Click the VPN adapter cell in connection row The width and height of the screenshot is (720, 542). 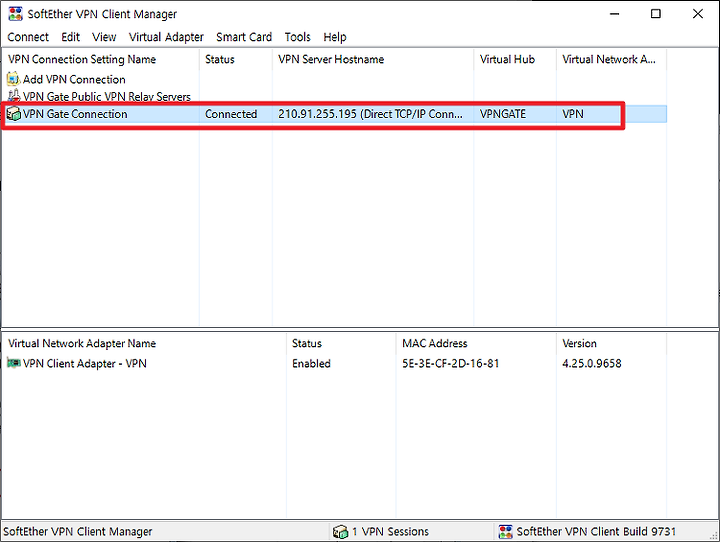pyautogui.click(x=573, y=114)
